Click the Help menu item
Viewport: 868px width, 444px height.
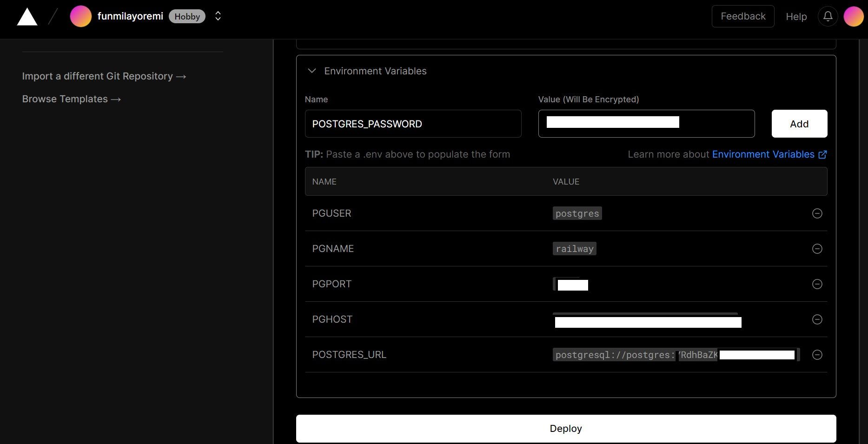click(796, 16)
